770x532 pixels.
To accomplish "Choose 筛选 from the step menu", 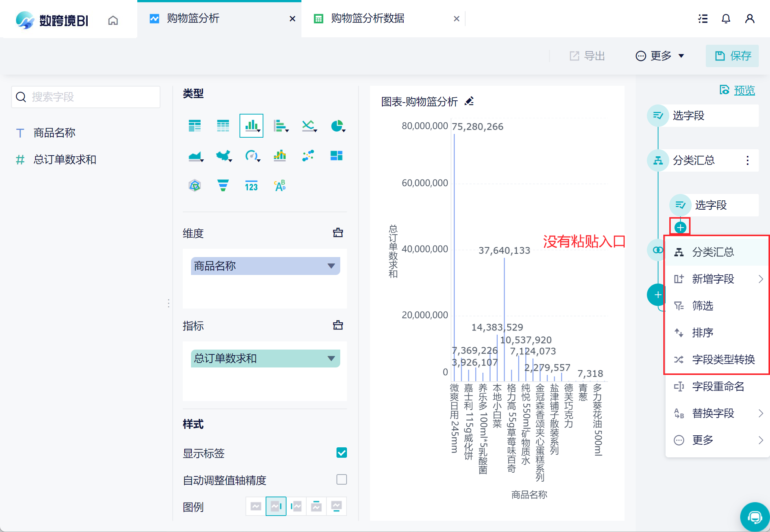I will click(703, 306).
